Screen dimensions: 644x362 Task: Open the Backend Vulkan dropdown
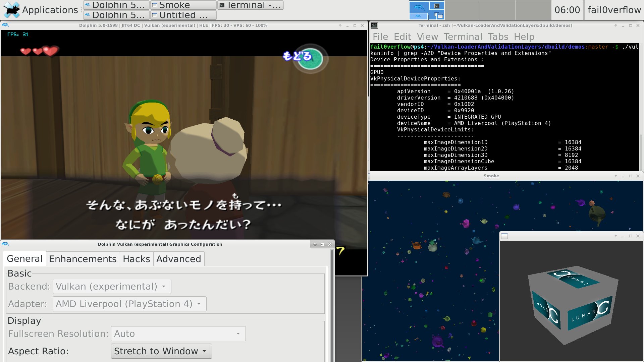pos(112,287)
